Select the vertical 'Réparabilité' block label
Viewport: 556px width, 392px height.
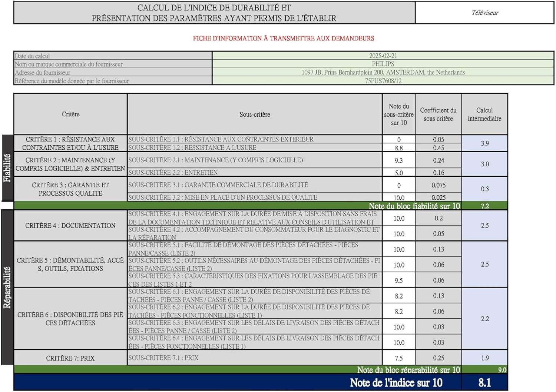[x=7, y=287]
